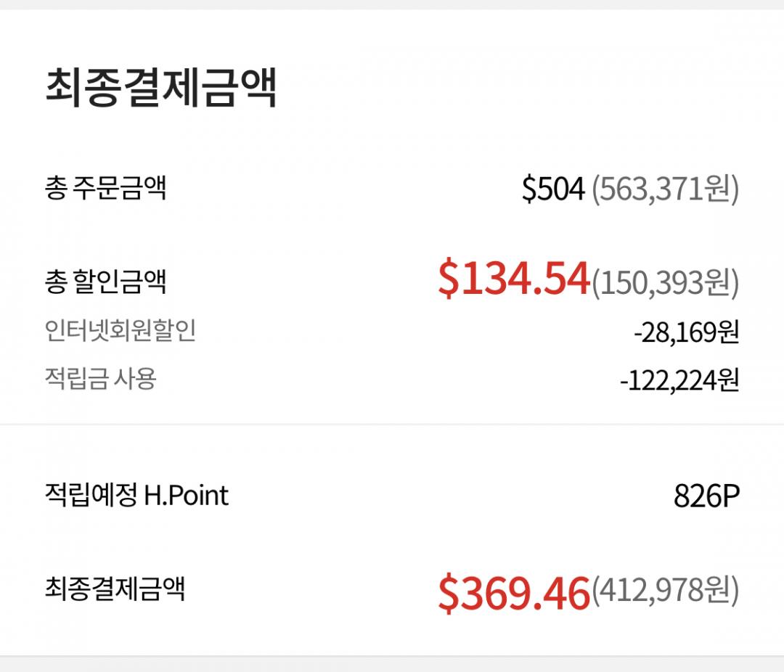The height and width of the screenshot is (672, 784).
Task: Click the $504 order total amount
Action: [552, 189]
